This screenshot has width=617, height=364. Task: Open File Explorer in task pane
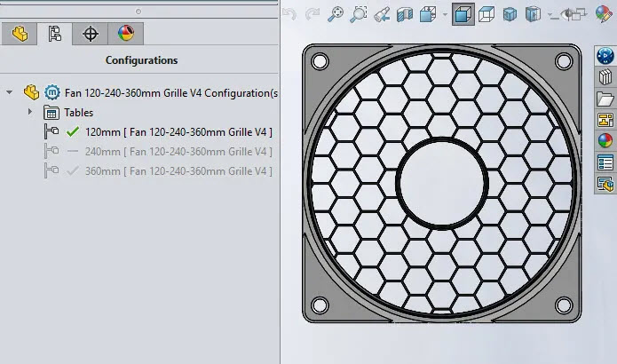tap(605, 99)
